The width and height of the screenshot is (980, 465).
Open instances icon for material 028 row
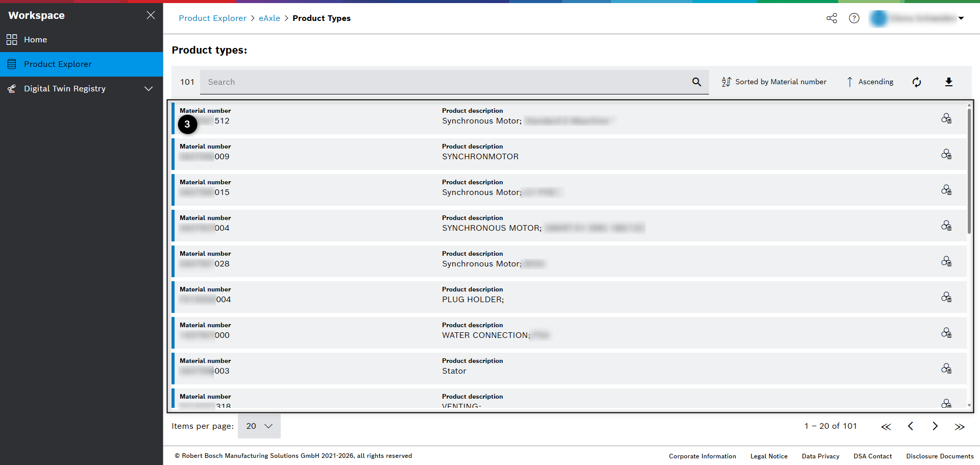tap(946, 261)
